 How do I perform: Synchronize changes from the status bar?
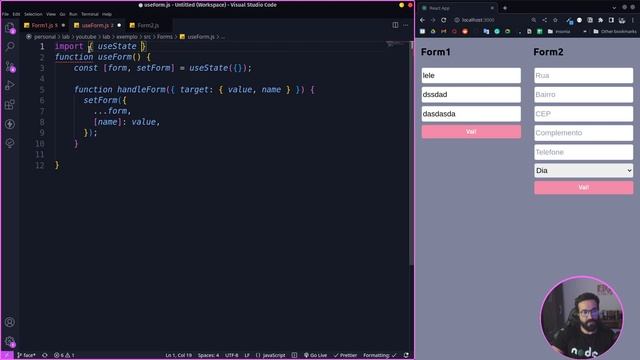[x=45, y=355]
